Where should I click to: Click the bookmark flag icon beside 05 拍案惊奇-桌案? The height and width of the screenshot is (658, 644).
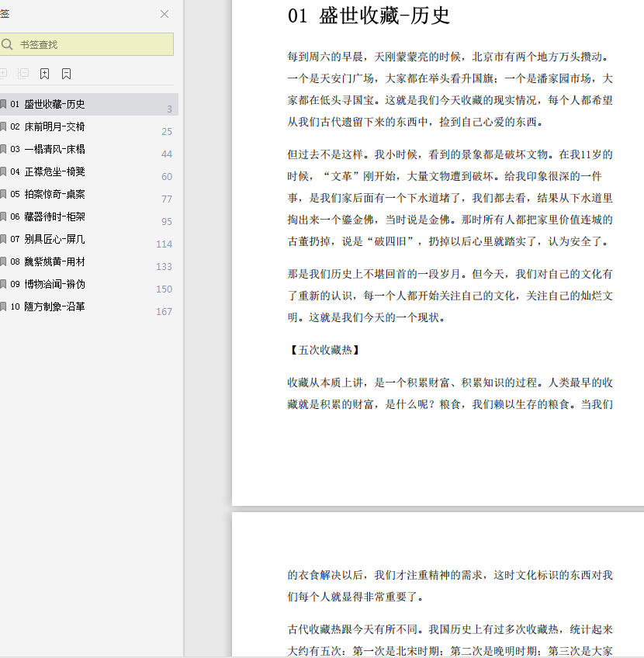click(4, 195)
